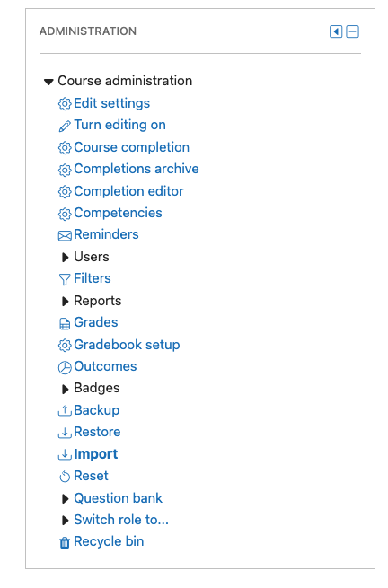Collapse the Course administration tree
The width and height of the screenshot is (388, 588).
48,82
